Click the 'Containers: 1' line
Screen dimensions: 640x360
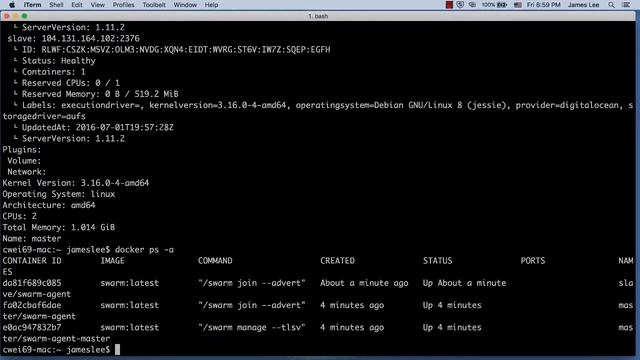[x=53, y=72]
